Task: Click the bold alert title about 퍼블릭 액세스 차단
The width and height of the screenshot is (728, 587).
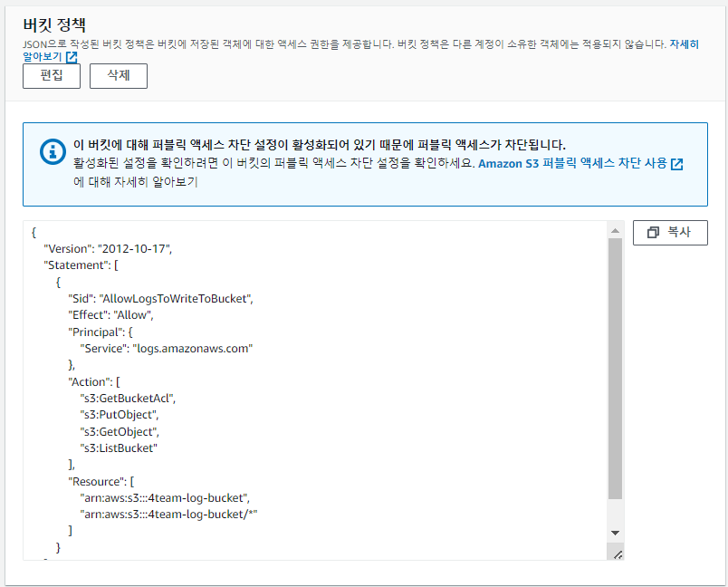Action: click(x=320, y=145)
